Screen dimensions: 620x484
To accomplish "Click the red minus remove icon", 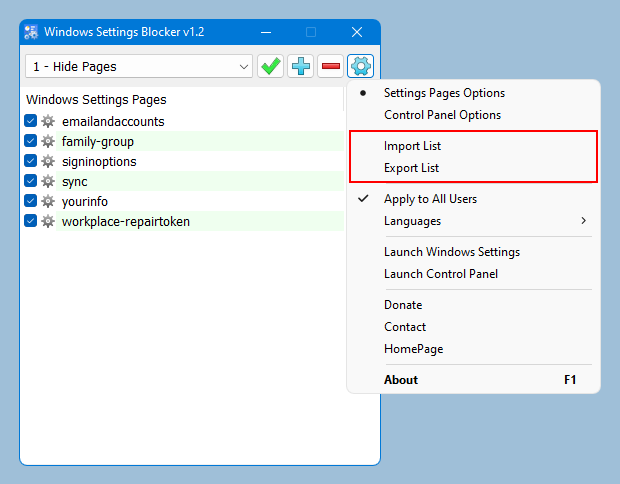I will coord(330,66).
